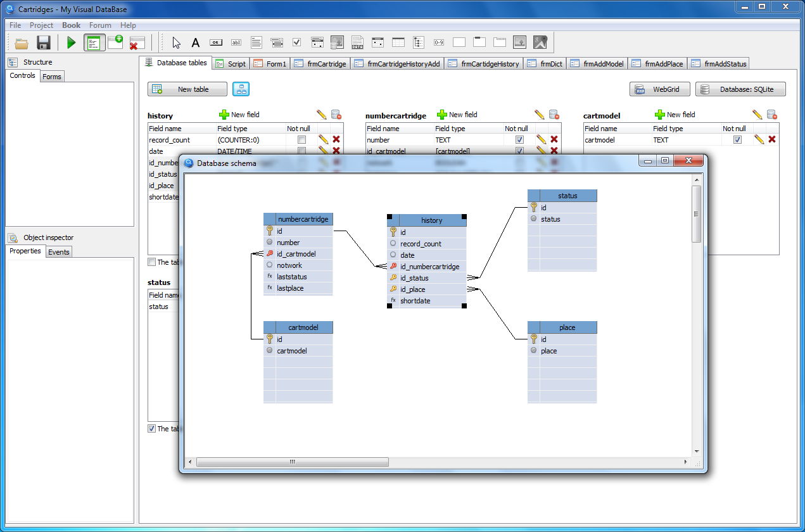Click the schema window horizontal scrollbar thumb
This screenshot has height=532, width=805.
[293, 462]
